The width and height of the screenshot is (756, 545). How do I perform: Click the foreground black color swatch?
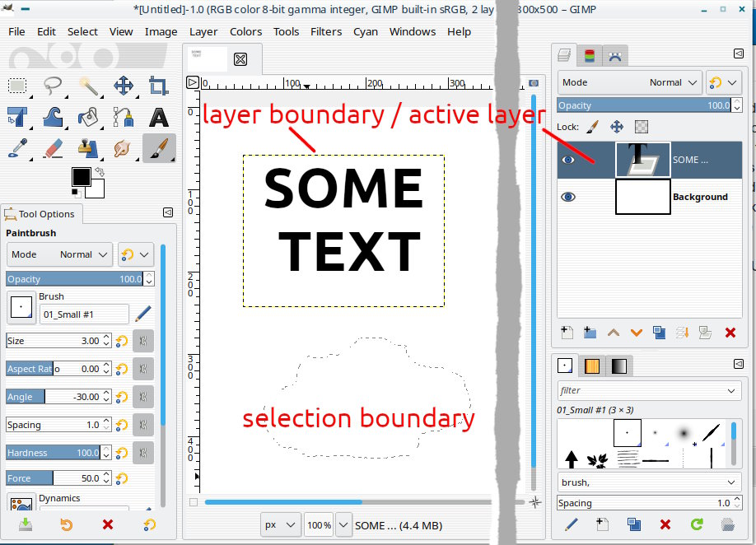(x=81, y=176)
